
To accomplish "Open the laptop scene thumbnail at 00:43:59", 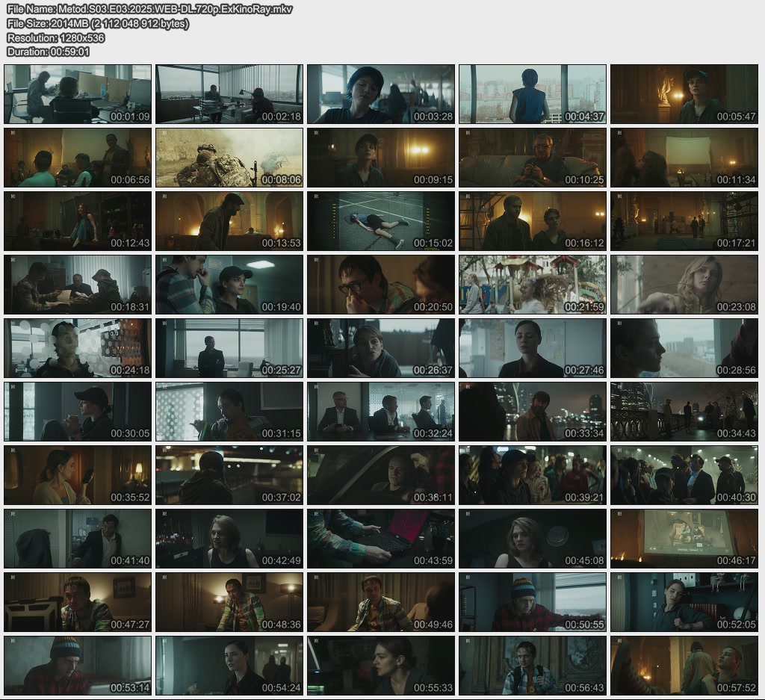I will click(x=381, y=539).
